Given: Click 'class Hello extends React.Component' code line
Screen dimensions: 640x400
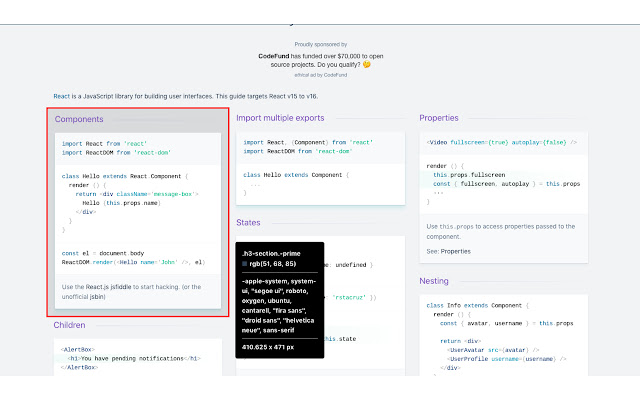Looking at the screenshot, I should pos(125,176).
